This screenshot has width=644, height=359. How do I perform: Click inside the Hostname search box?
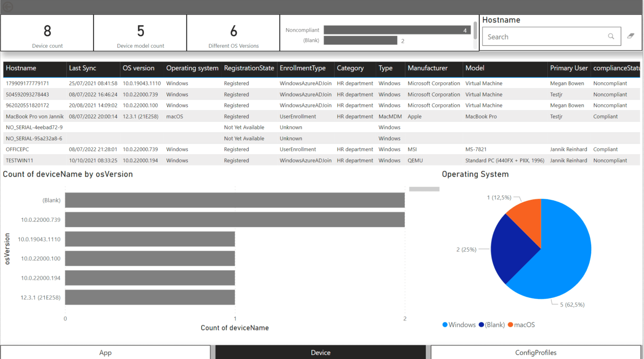(x=537, y=36)
